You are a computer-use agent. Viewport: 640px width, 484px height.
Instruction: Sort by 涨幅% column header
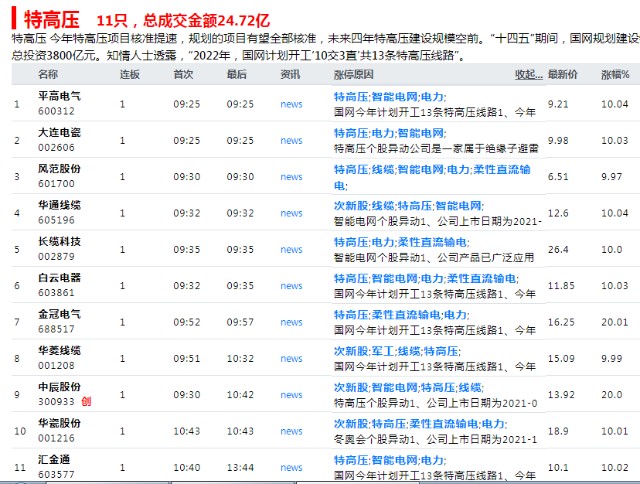pos(615,74)
